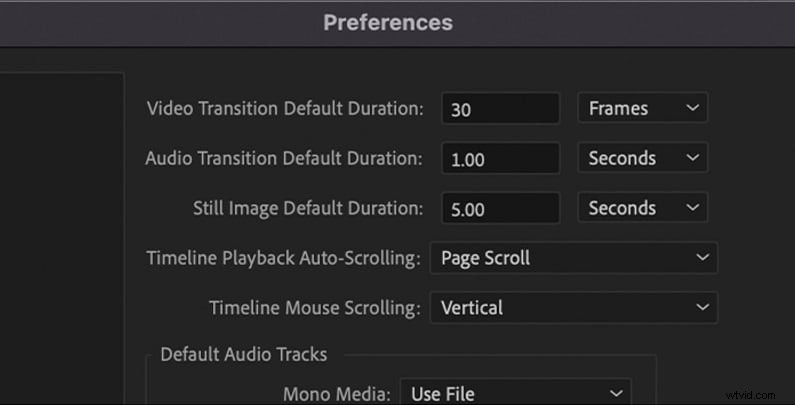The image size is (795, 405).
Task: Click the chevron on the Frames unit dropdown
Action: coord(691,108)
